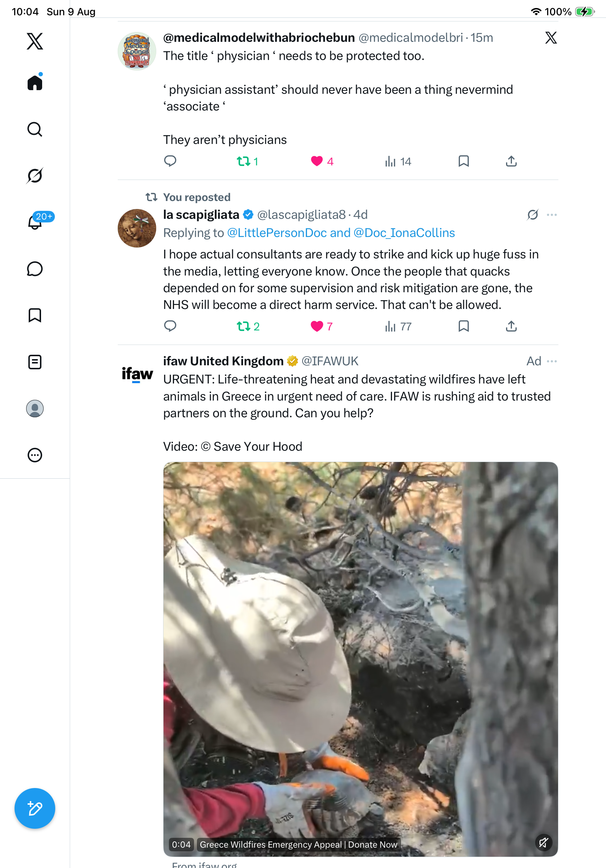
Task: Open Bookmarks in left sidebar
Action: click(35, 315)
